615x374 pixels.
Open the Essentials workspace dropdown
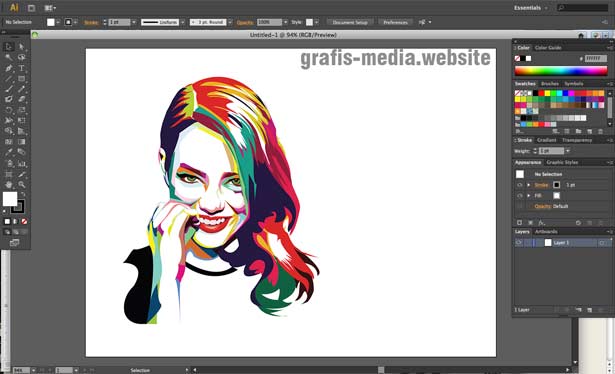531,8
